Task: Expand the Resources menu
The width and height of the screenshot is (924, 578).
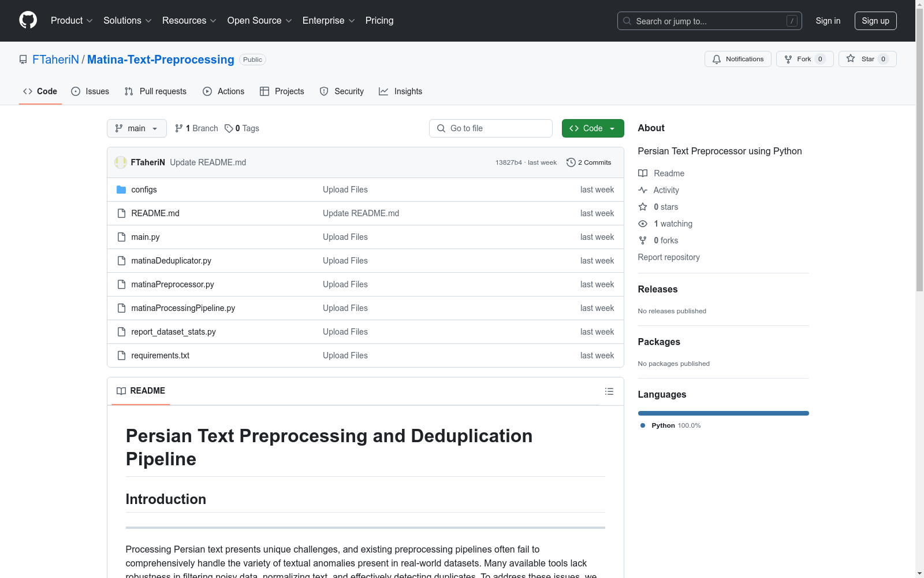Action: 189,21
